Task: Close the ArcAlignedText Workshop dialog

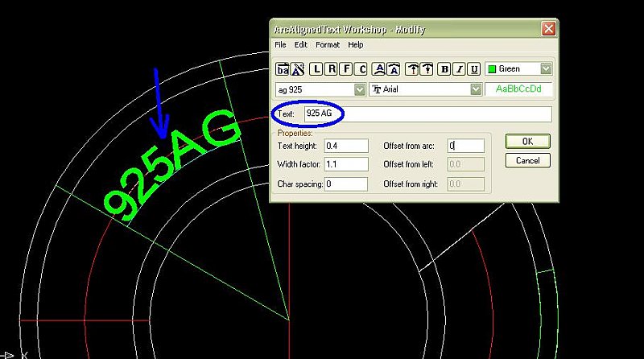Action: [x=549, y=29]
